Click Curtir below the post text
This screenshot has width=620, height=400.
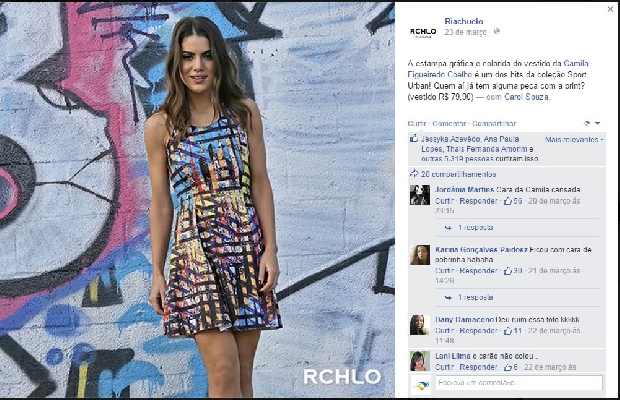tap(417, 124)
